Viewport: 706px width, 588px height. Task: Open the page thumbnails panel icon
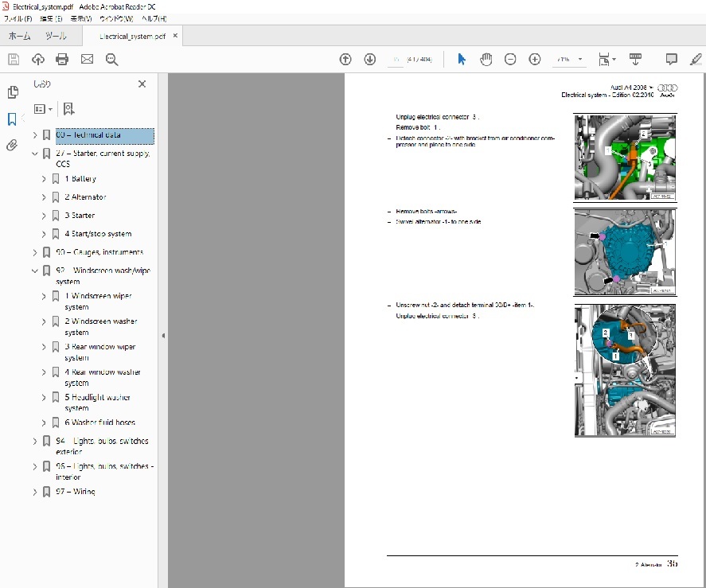(x=12, y=92)
